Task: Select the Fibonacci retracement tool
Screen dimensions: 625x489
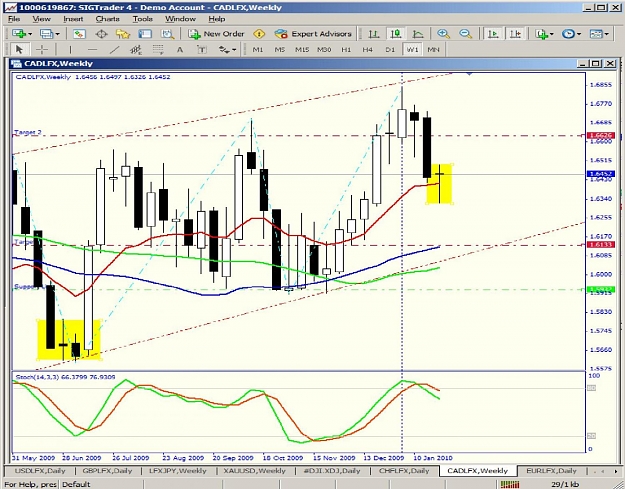Action: coord(158,49)
